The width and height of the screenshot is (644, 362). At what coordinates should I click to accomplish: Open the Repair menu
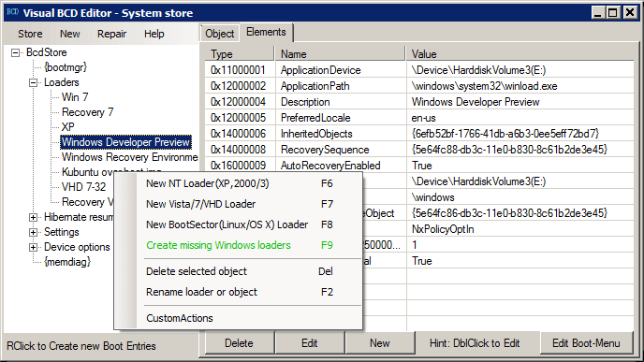click(x=111, y=34)
